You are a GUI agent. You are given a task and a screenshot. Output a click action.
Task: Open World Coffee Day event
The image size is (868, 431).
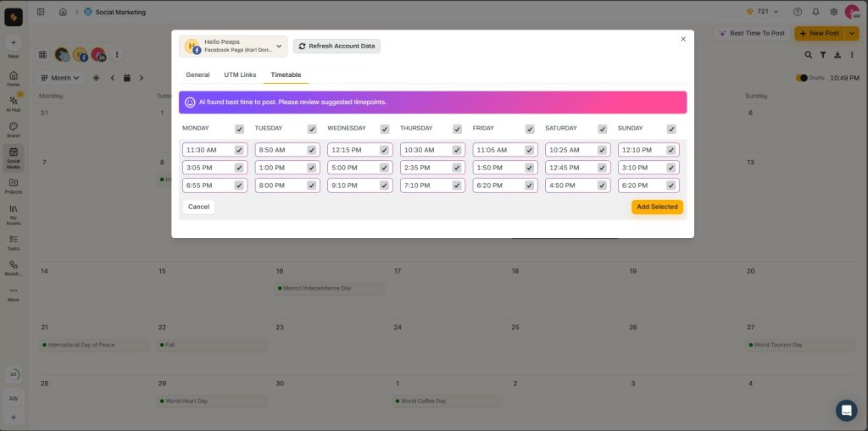click(448, 401)
